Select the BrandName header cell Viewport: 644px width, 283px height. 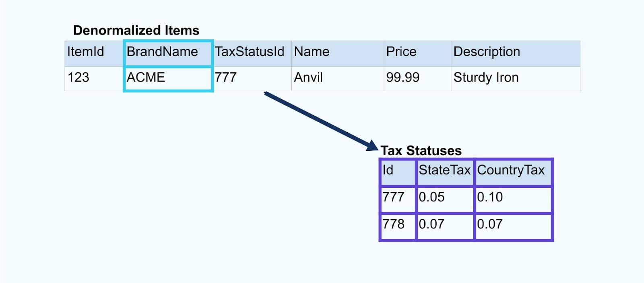click(168, 53)
